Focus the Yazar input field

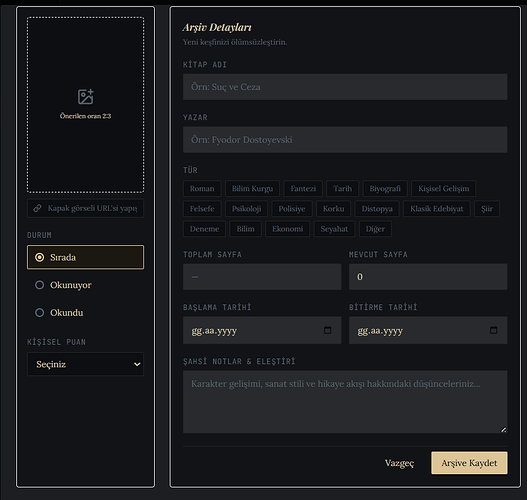pyautogui.click(x=345, y=139)
